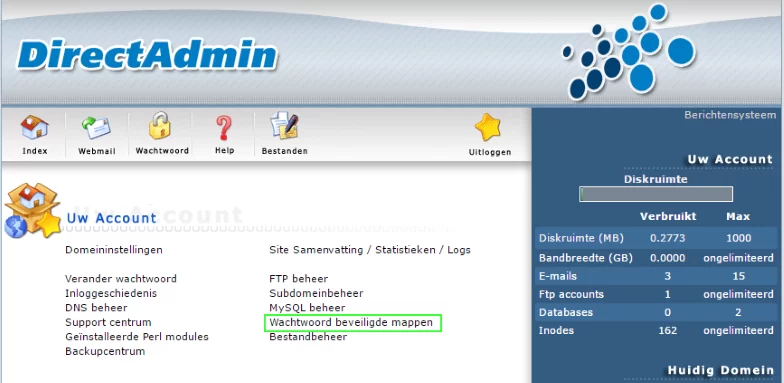Open Subdomeinbeheer link
Image resolution: width=784 pixels, height=383 pixels.
pyautogui.click(x=316, y=293)
